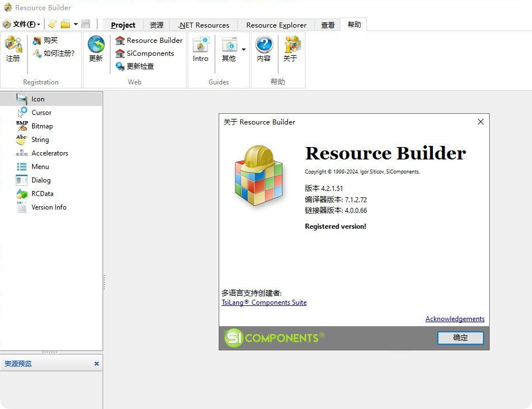Screen dimensions: 532x409
Task: Open the SiComponents web site item
Action: coord(144,54)
